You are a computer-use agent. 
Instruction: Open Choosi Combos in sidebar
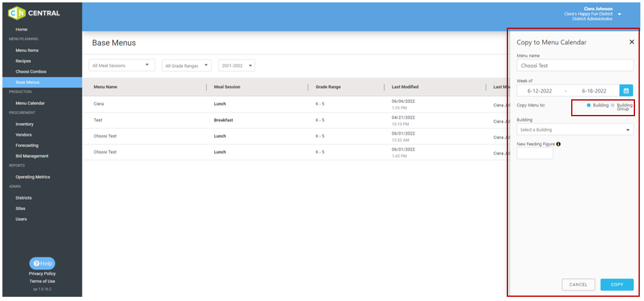click(31, 72)
